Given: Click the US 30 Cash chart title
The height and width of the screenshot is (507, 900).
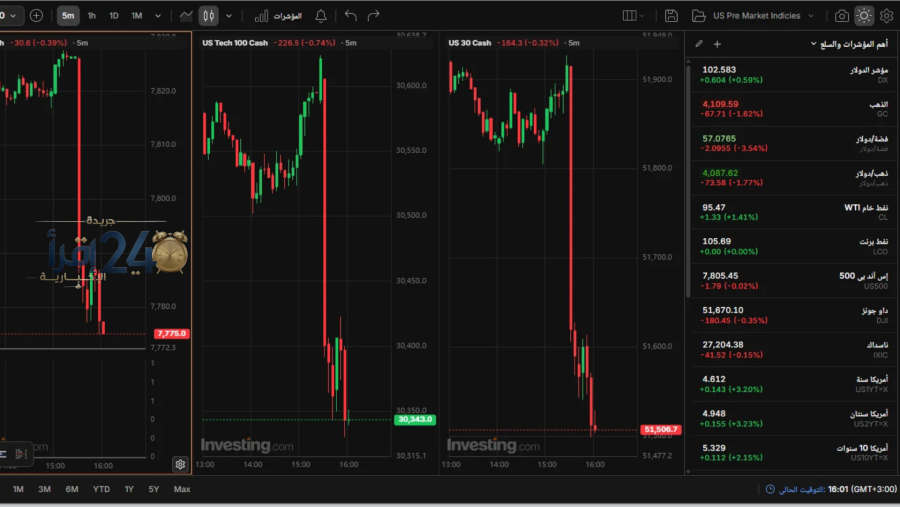Looking at the screenshot, I should (470, 42).
